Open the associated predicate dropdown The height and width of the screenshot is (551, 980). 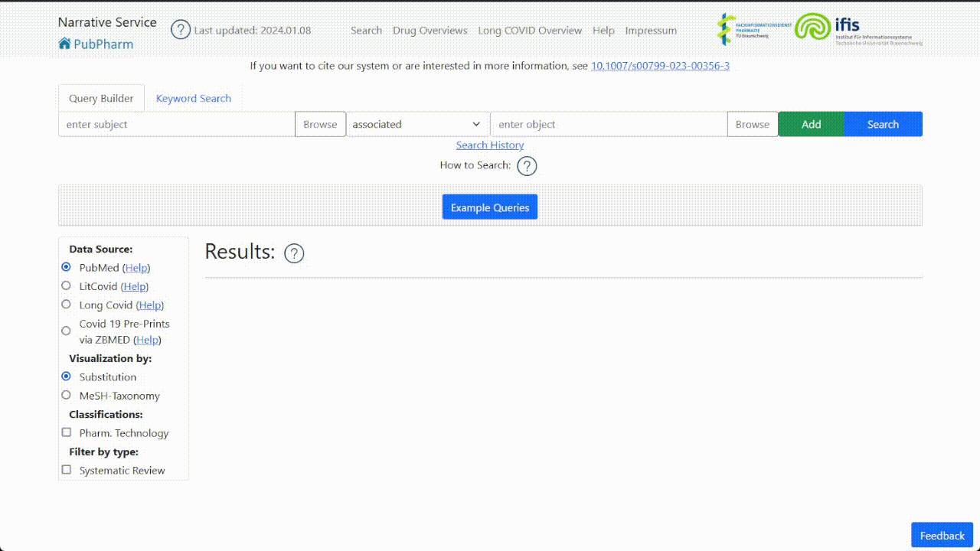point(417,124)
